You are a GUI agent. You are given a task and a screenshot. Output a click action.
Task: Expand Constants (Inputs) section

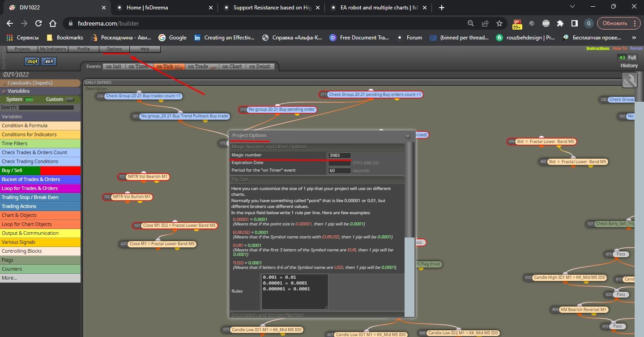[40, 83]
